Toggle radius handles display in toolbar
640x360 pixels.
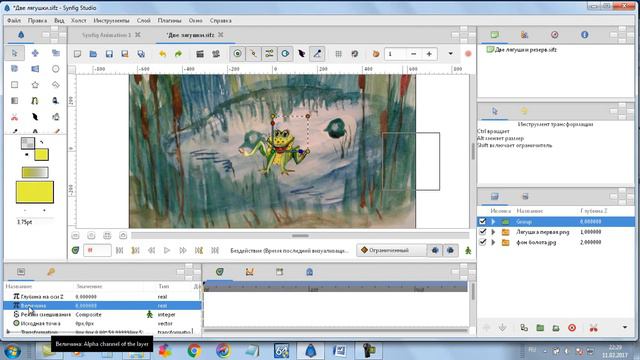click(x=285, y=54)
